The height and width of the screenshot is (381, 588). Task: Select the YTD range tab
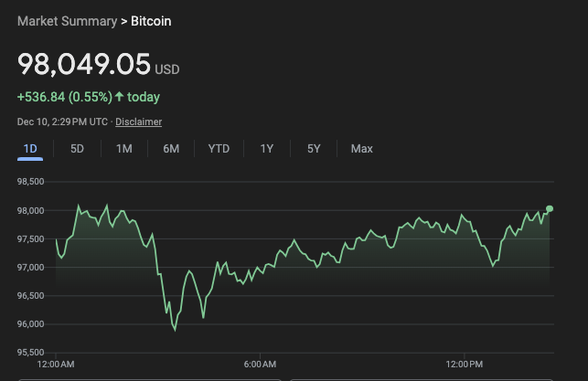pyautogui.click(x=219, y=149)
